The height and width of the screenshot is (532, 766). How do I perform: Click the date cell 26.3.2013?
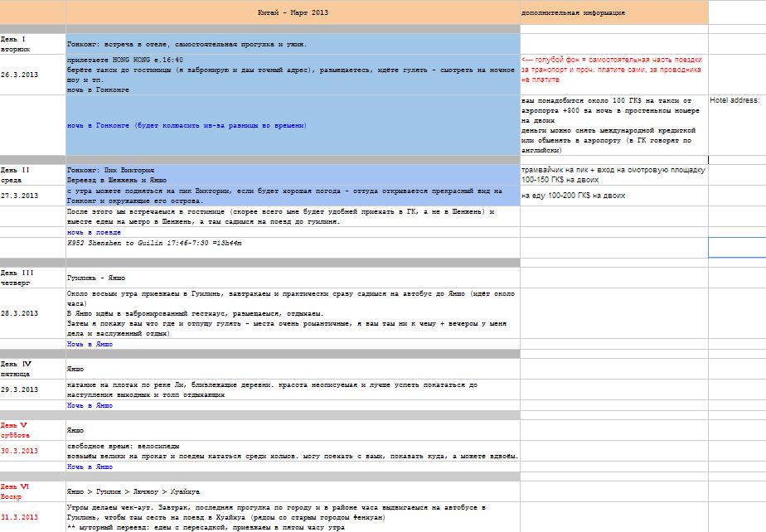32,75
